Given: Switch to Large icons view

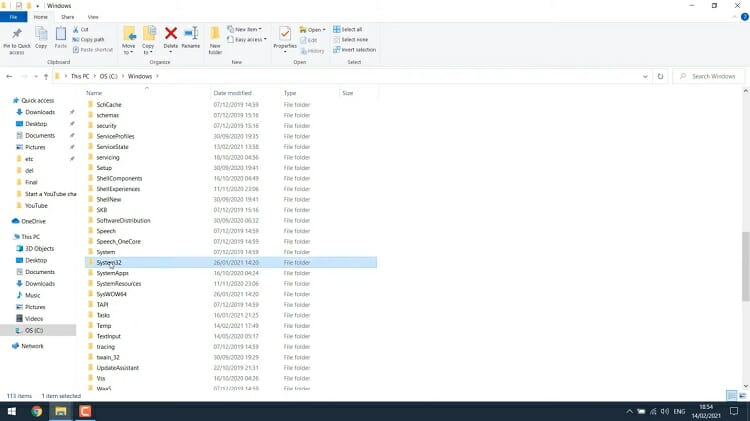Looking at the screenshot, I should pos(742,396).
